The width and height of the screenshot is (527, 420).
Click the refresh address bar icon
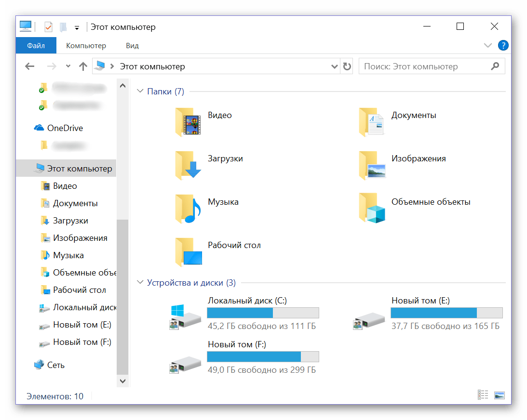tap(347, 66)
